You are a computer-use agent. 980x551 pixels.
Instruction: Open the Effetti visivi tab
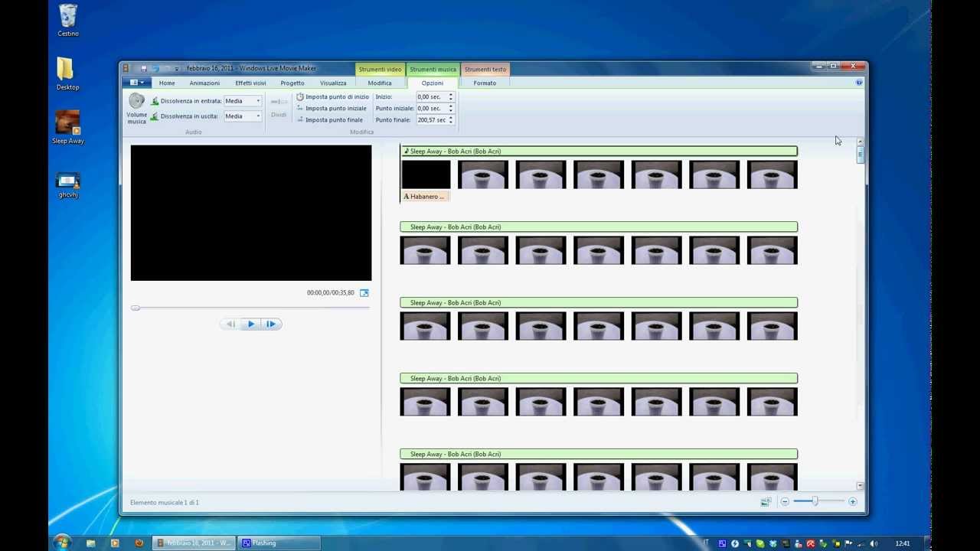tap(250, 83)
